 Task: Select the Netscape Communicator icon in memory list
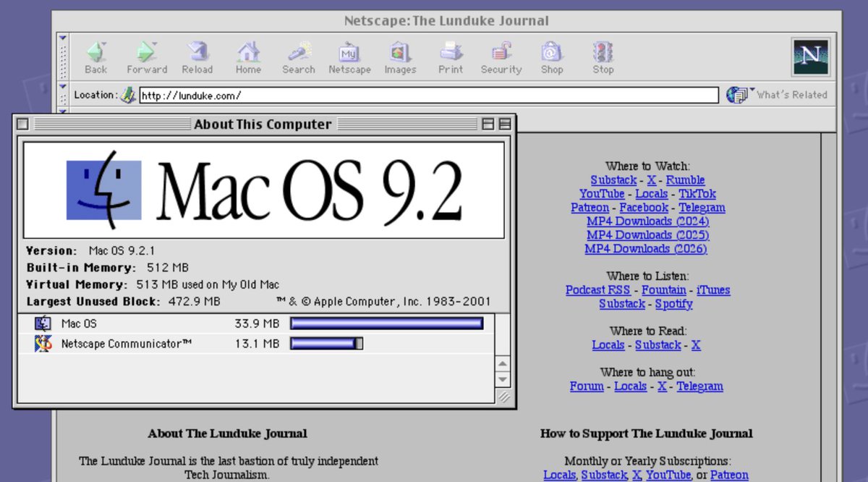(43, 344)
